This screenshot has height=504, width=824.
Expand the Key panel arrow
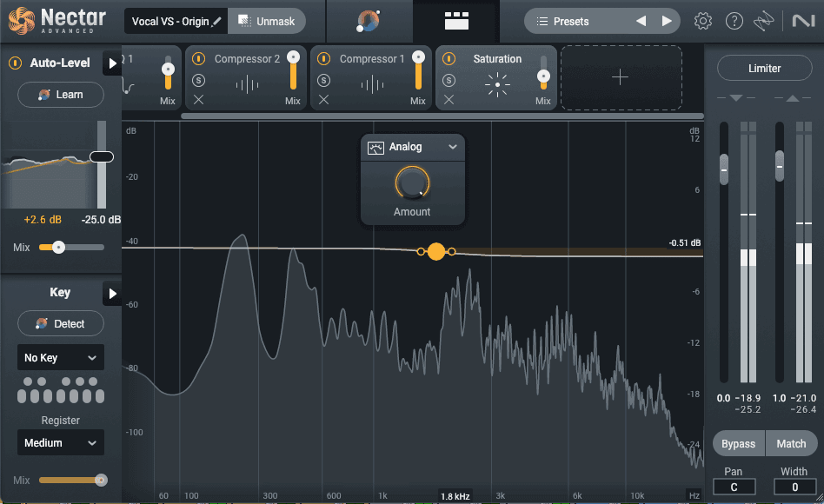coord(112,293)
